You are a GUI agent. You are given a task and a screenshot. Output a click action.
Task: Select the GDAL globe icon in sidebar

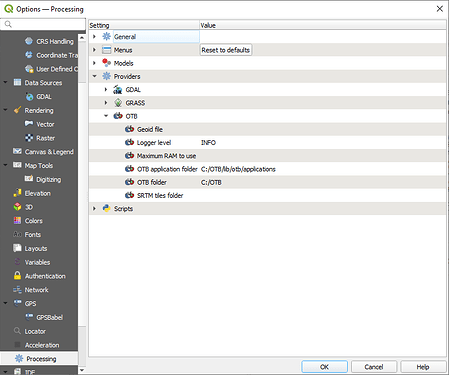tap(29, 97)
